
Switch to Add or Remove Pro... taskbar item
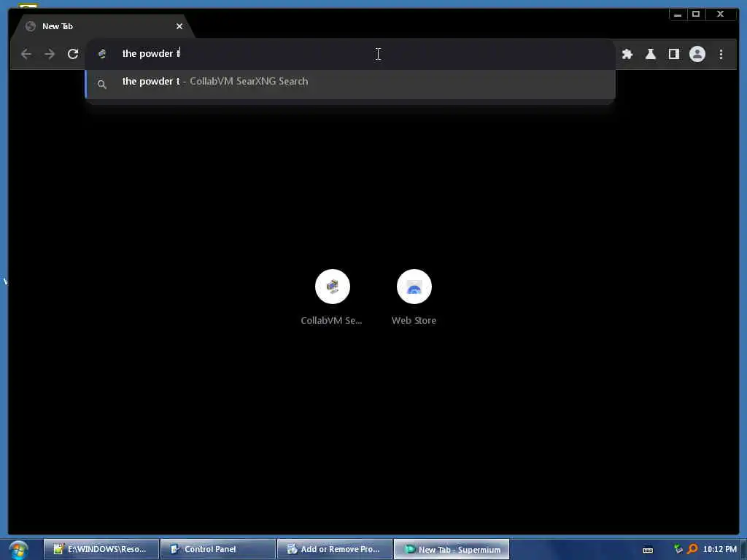[335, 550]
